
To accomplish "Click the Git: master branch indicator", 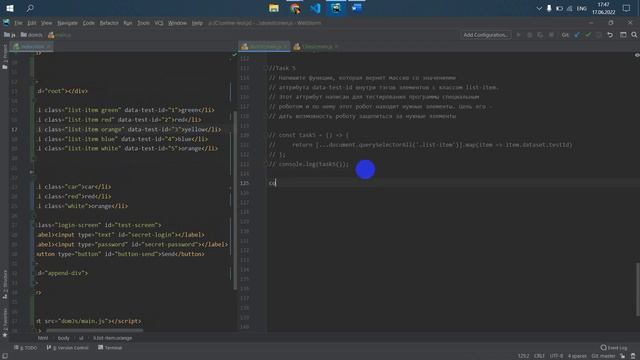I will pos(603,356).
